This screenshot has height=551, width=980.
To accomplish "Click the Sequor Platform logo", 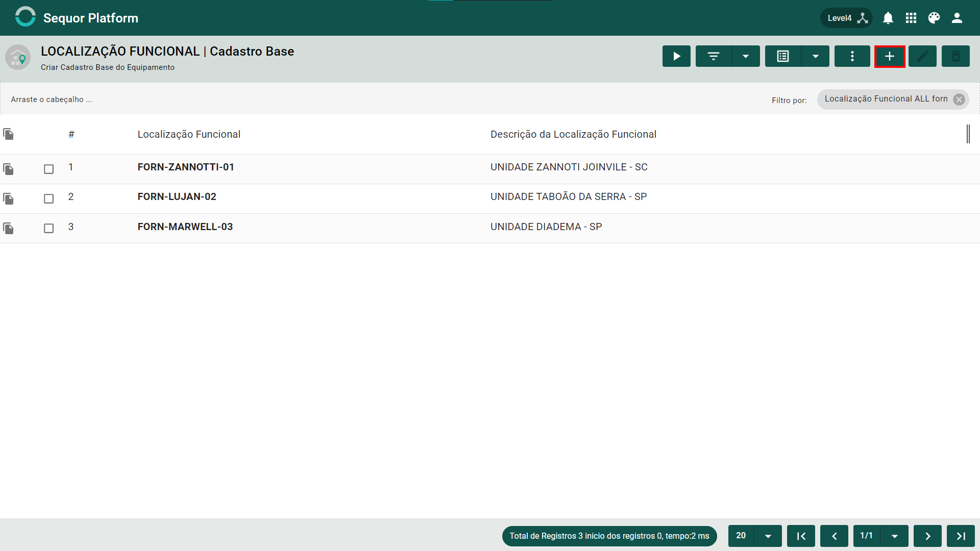I will coord(25,17).
